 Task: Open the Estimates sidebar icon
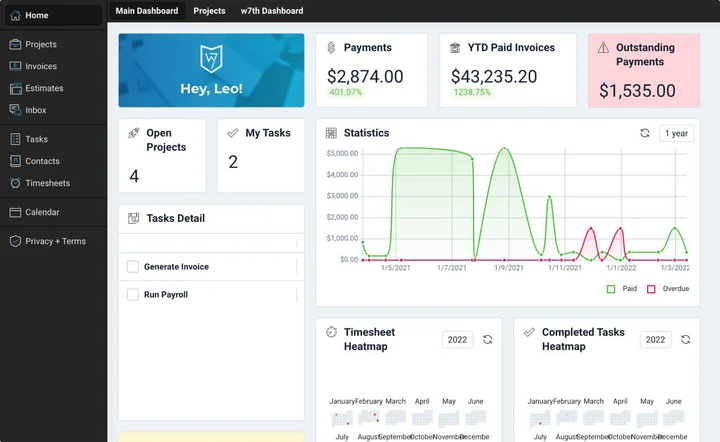coord(15,88)
